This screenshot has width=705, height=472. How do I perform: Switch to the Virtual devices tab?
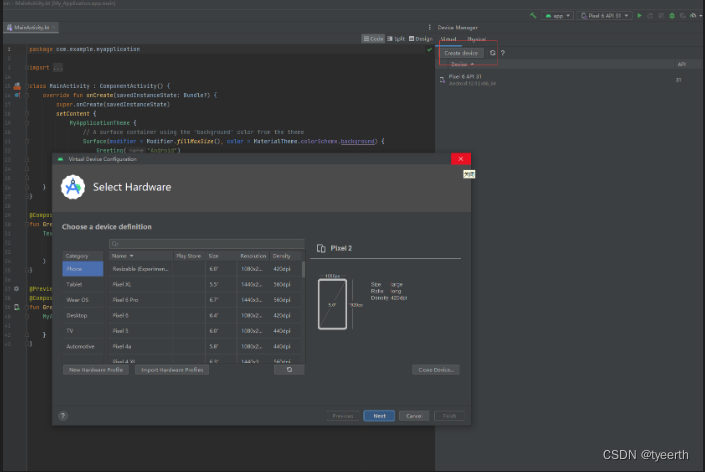tap(449, 40)
